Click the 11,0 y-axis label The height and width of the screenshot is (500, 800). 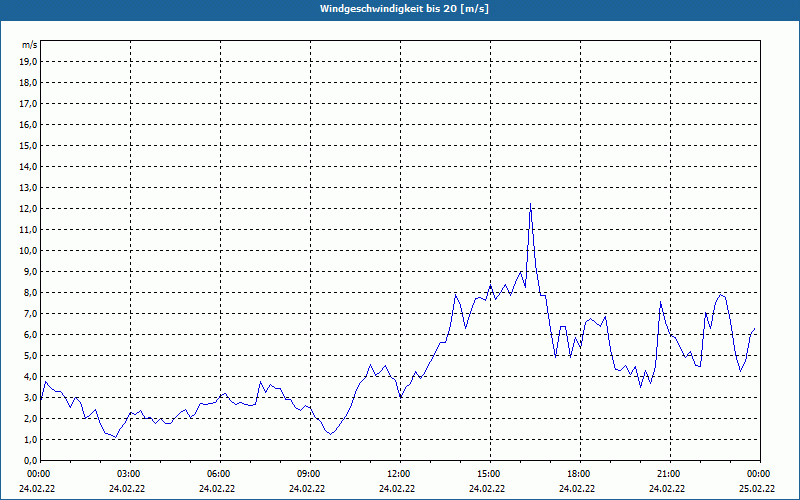point(28,230)
